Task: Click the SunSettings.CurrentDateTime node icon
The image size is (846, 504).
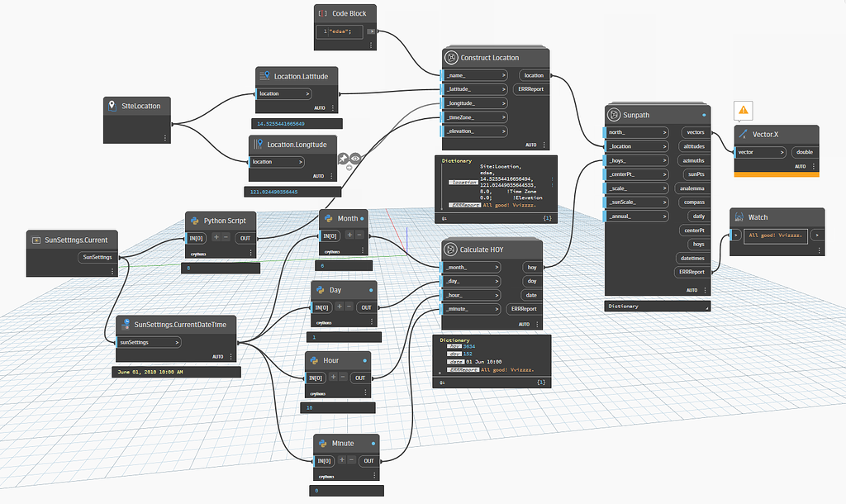Action: (126, 325)
